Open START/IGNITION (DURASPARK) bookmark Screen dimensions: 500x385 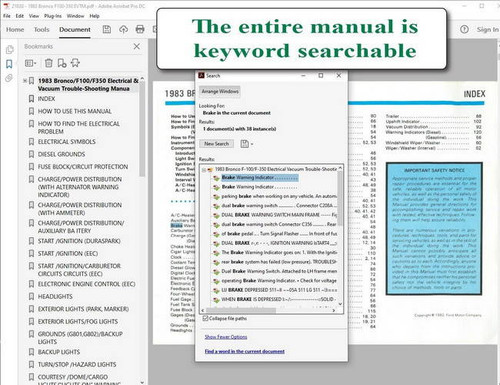point(79,241)
